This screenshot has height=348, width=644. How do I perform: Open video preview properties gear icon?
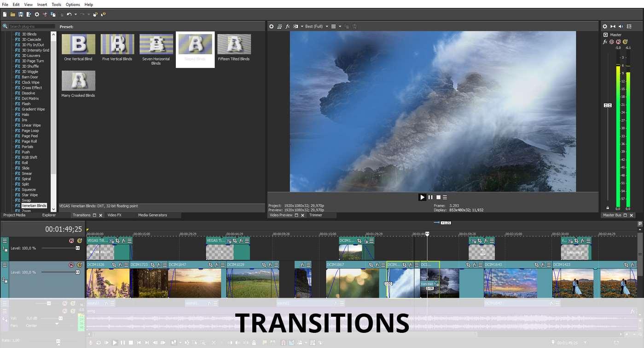click(271, 27)
